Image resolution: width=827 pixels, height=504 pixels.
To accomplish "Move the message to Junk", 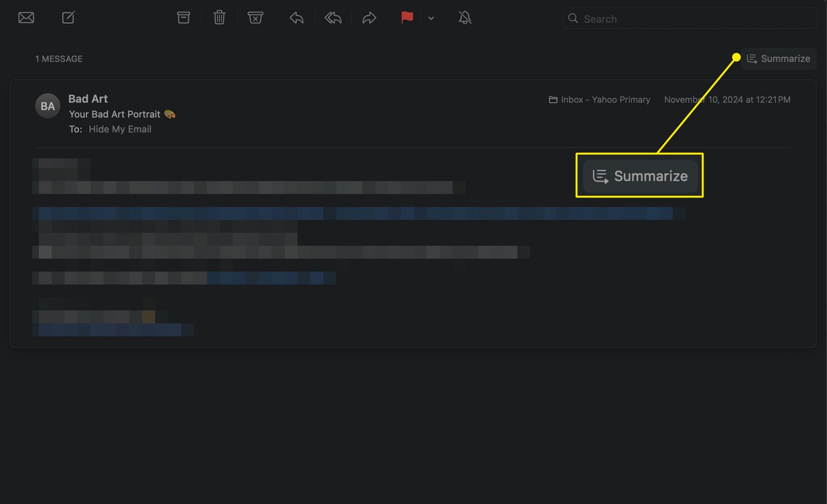I will tap(255, 18).
